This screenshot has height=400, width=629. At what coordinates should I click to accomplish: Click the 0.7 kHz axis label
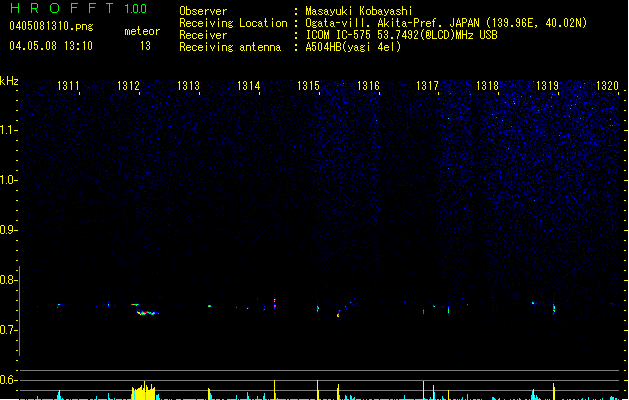point(8,330)
